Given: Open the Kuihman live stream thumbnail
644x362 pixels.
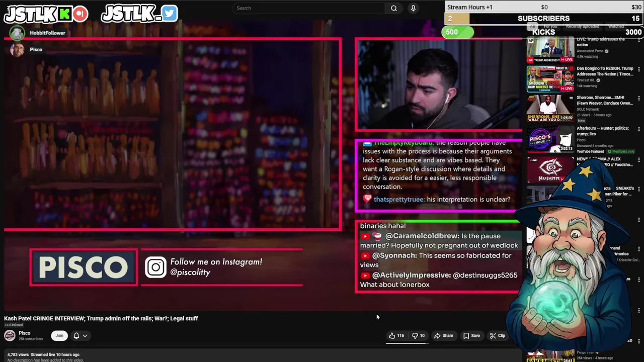Looking at the screenshot, I should point(550,169).
